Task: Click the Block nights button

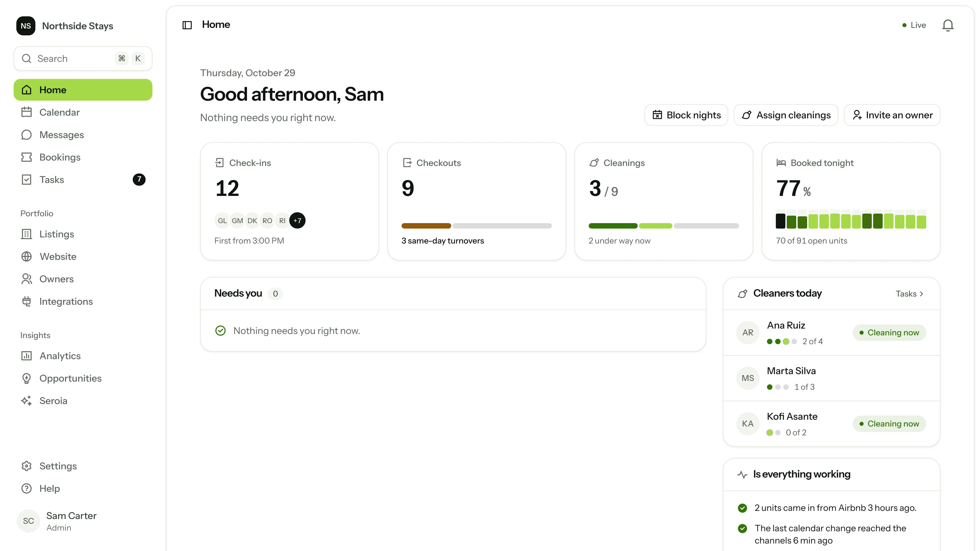Action: coord(686,115)
